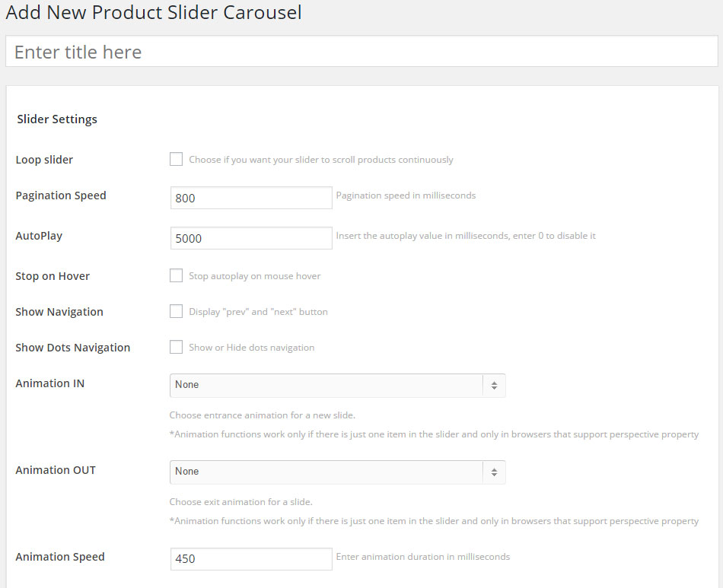Click the 'Display prev and next button' text

[258, 312]
